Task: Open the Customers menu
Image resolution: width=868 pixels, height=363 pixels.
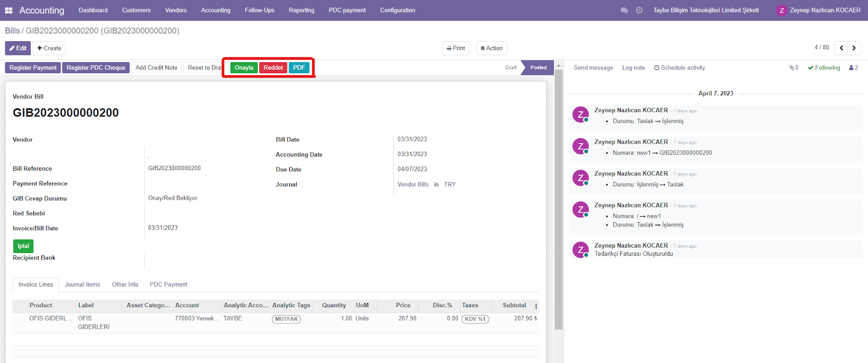Action: pyautogui.click(x=136, y=10)
